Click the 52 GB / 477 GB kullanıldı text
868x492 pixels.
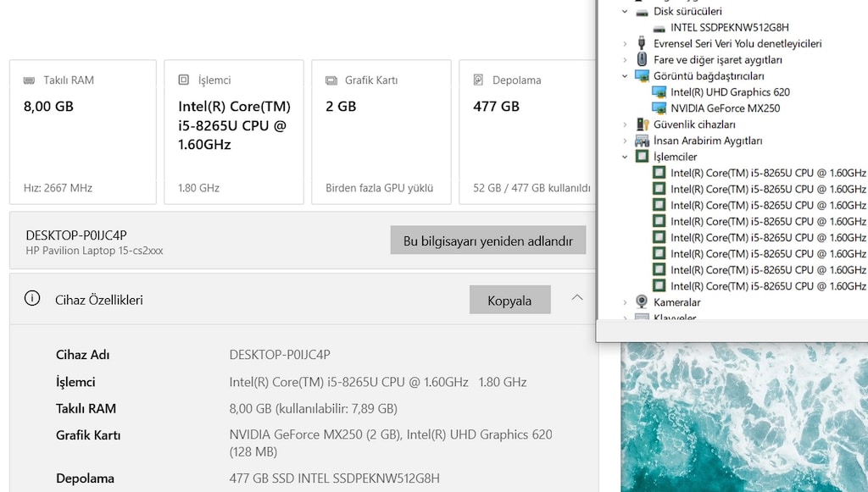click(531, 188)
